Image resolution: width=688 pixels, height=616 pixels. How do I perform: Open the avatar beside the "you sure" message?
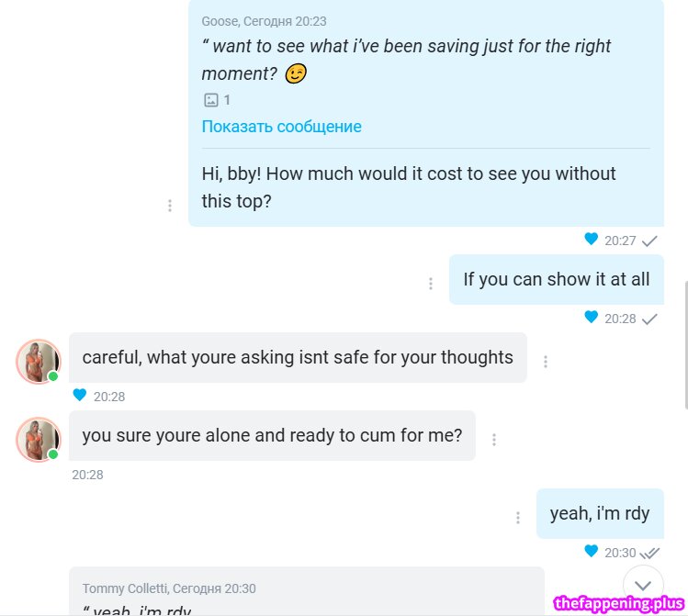pyautogui.click(x=38, y=439)
